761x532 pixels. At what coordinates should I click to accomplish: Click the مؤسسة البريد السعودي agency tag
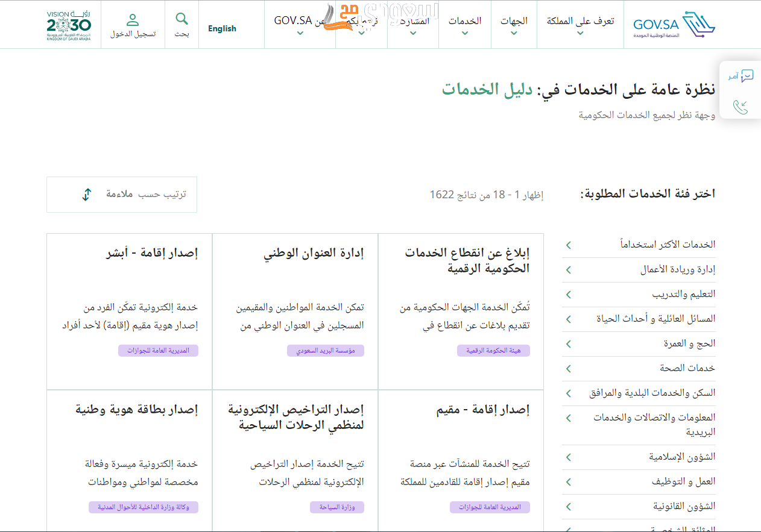pyautogui.click(x=326, y=351)
